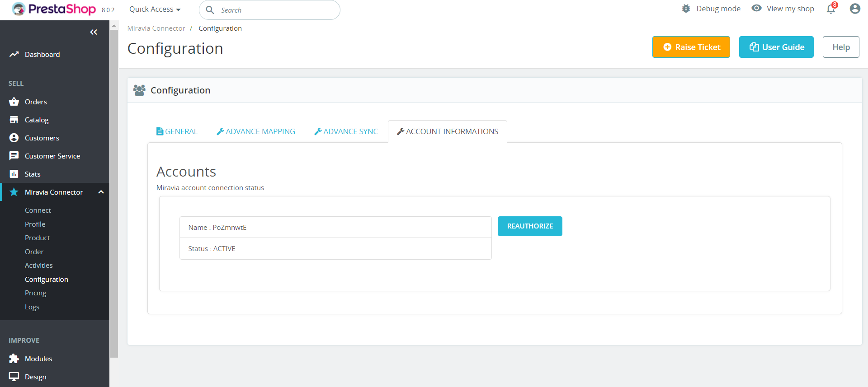Click the Help button
This screenshot has height=387, width=868.
coord(841,47)
